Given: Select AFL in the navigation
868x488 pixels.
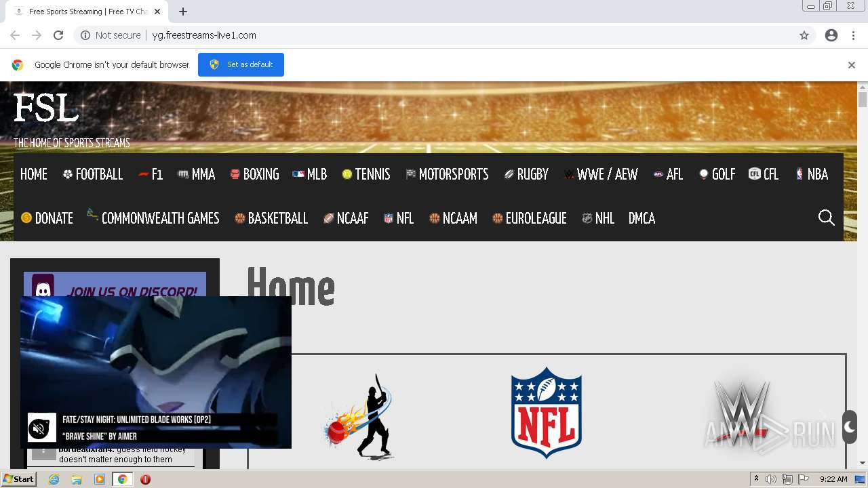Looking at the screenshot, I should click(668, 174).
